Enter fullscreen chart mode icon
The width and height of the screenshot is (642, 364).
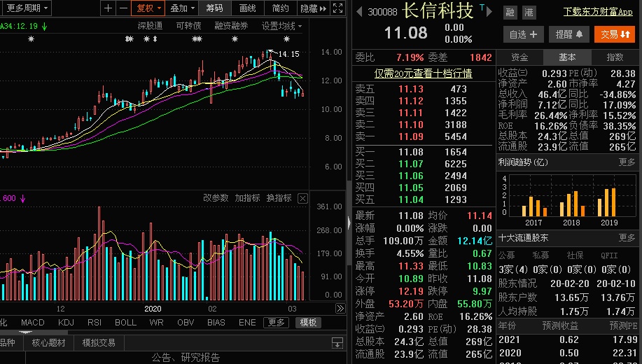[337, 8]
